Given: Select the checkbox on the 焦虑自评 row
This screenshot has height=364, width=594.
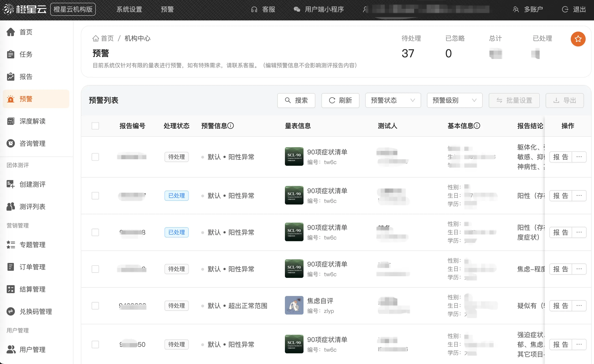Looking at the screenshot, I should pos(95,305).
